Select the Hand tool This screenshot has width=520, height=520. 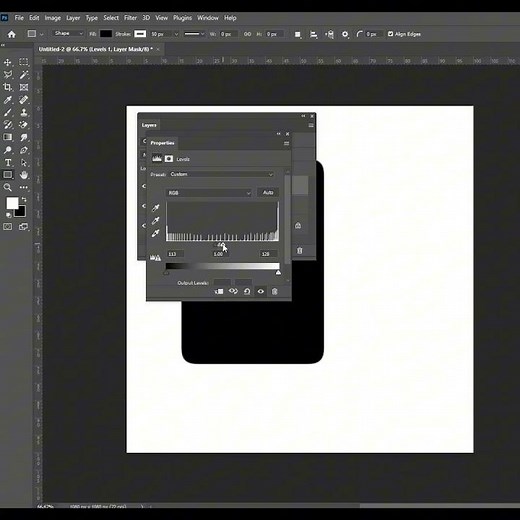coord(23,175)
